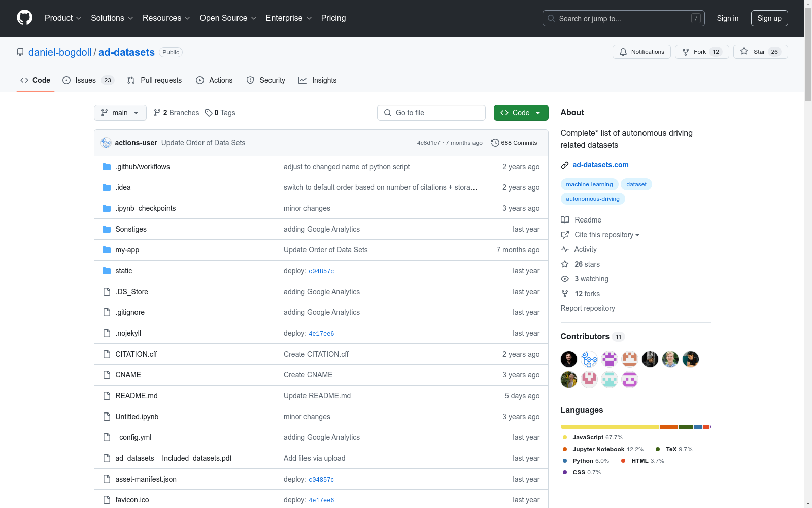The image size is (812, 508).
Task: Expand the Open Source menu
Action: point(228,18)
